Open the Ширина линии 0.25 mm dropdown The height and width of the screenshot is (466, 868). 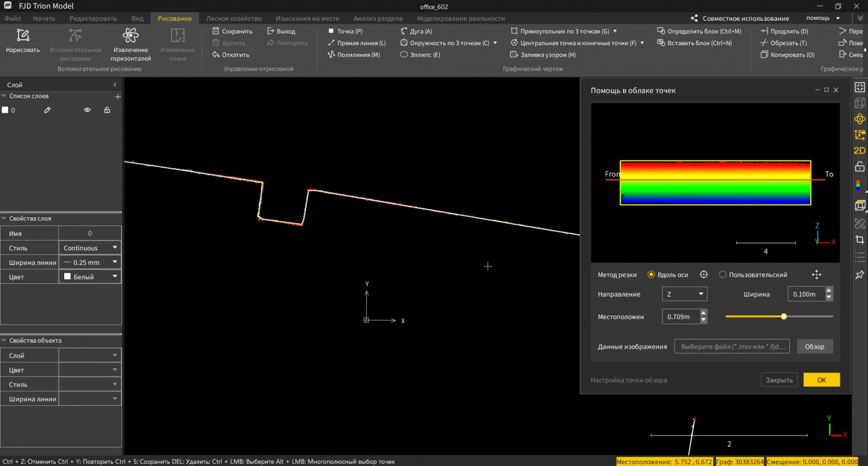point(90,262)
